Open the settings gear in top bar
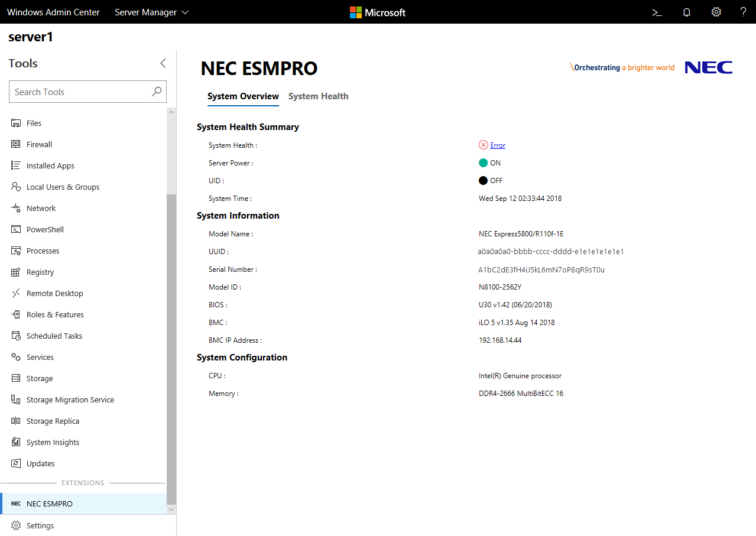Viewport: 756px width, 536px height. pyautogui.click(x=716, y=12)
